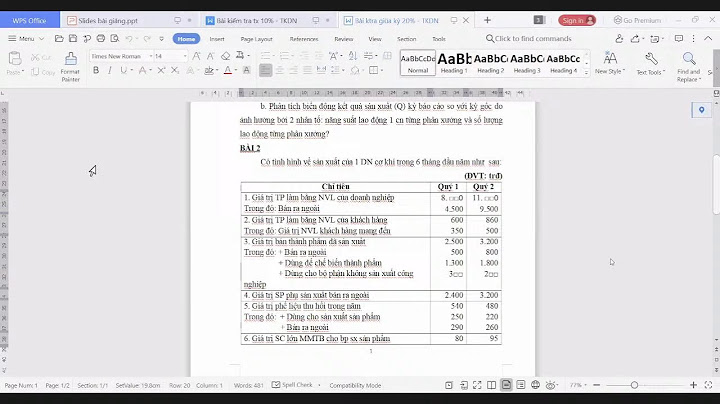Open borders dropdown arrow
Image resolution: width=720 pixels, height=404 pixels.
(382, 70)
